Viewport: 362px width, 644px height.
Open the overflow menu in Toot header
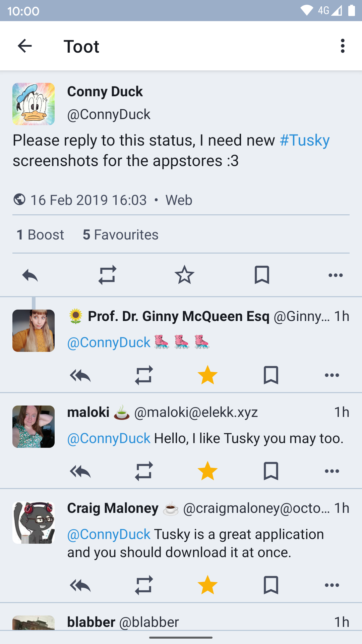342,46
